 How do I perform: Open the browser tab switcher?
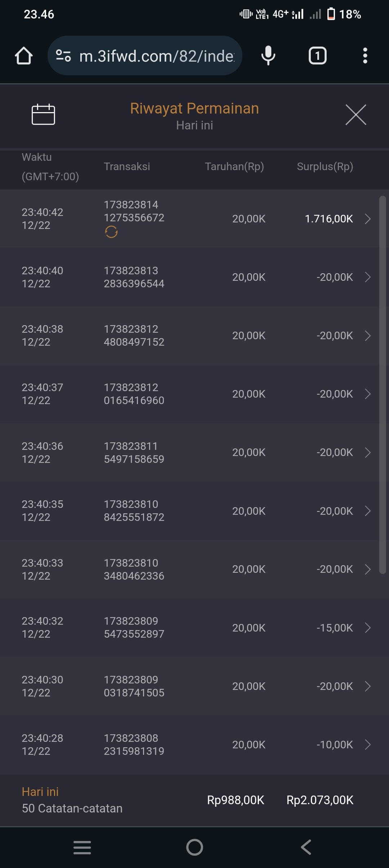click(317, 56)
